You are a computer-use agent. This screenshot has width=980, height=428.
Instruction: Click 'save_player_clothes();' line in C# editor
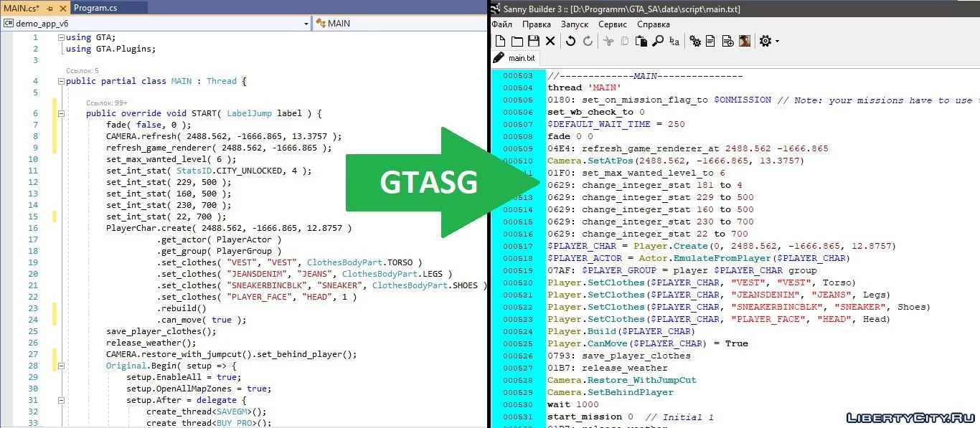click(x=161, y=331)
